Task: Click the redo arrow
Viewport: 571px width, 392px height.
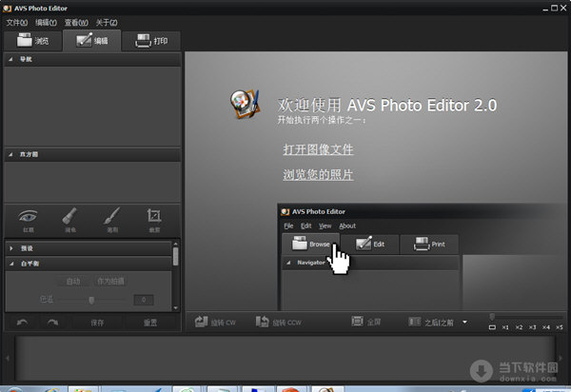Action: point(52,323)
